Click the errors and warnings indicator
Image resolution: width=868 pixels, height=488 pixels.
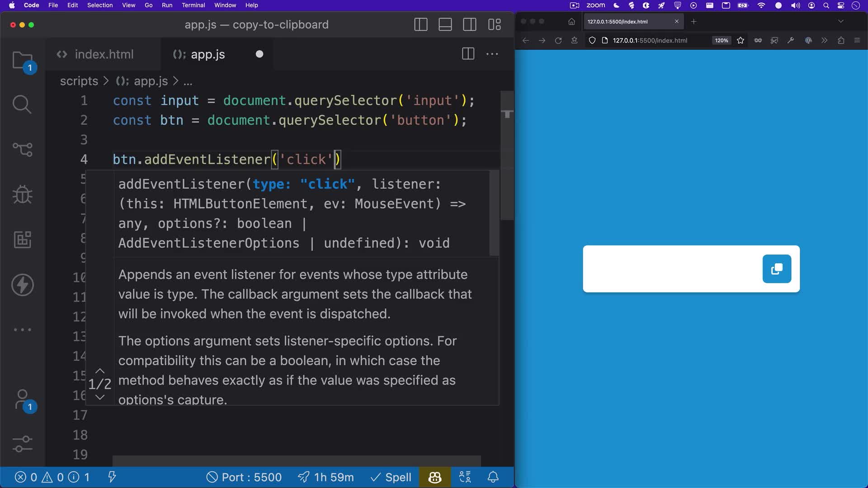point(51,477)
